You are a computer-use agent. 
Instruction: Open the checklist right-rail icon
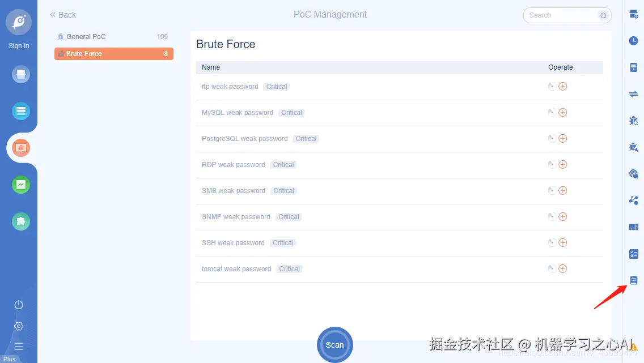pyautogui.click(x=633, y=254)
